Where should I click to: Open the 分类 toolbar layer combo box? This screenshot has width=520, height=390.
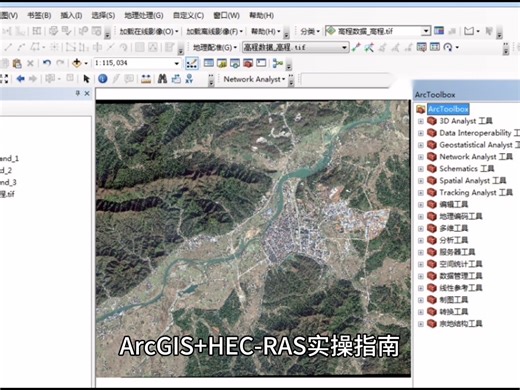[x=378, y=31]
